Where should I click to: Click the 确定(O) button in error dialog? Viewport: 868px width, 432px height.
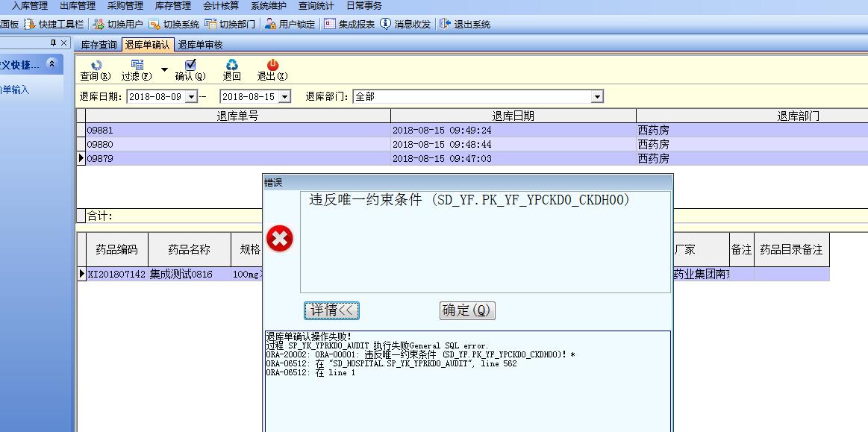pyautogui.click(x=467, y=310)
